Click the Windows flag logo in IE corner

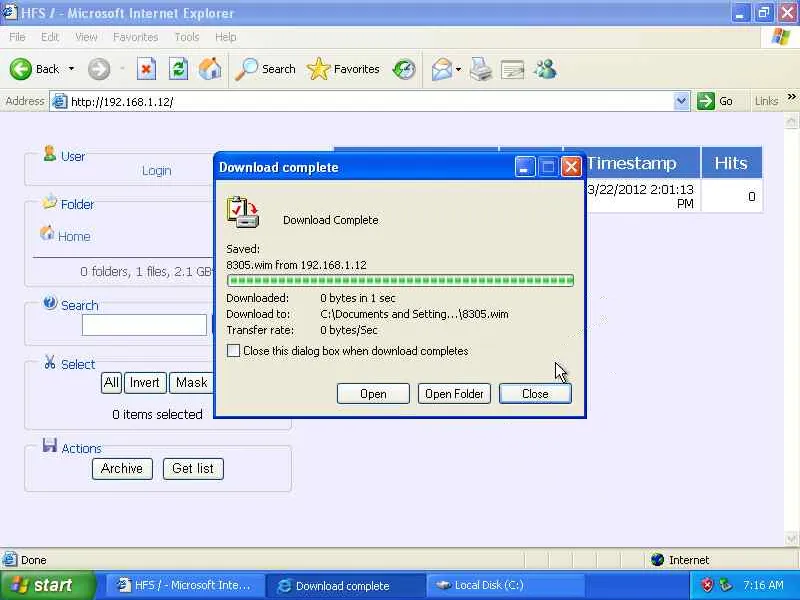(781, 37)
